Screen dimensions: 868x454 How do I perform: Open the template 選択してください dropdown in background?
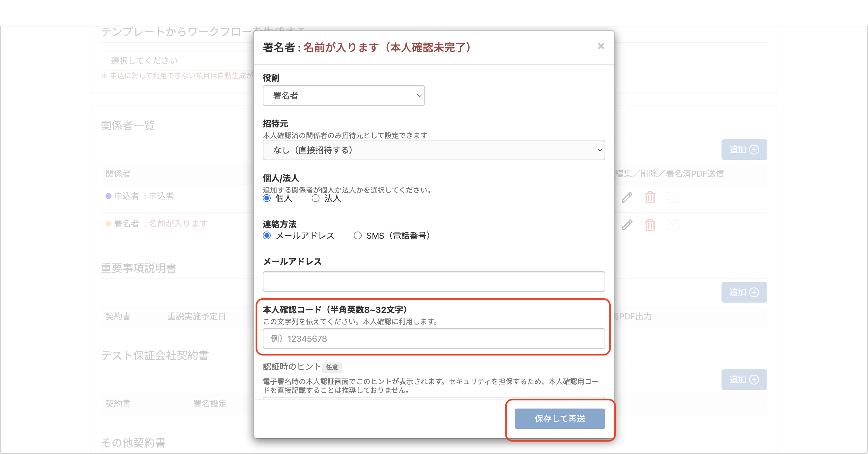pos(177,61)
